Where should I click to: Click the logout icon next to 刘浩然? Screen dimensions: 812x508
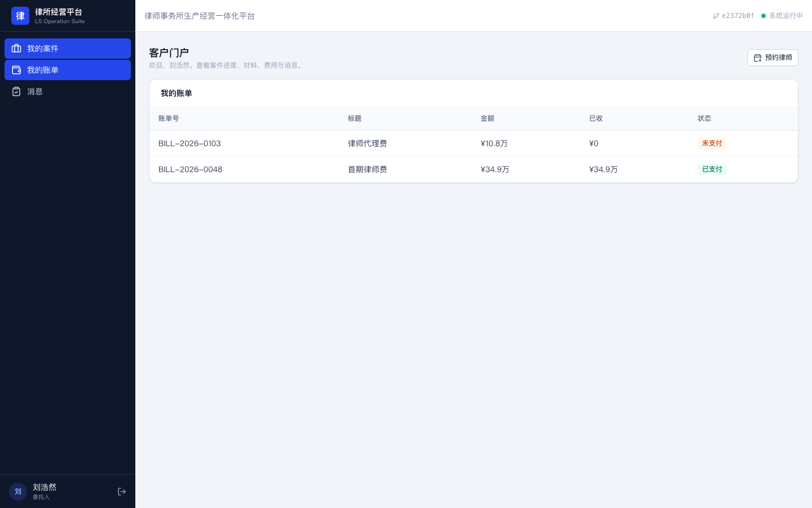pos(122,492)
